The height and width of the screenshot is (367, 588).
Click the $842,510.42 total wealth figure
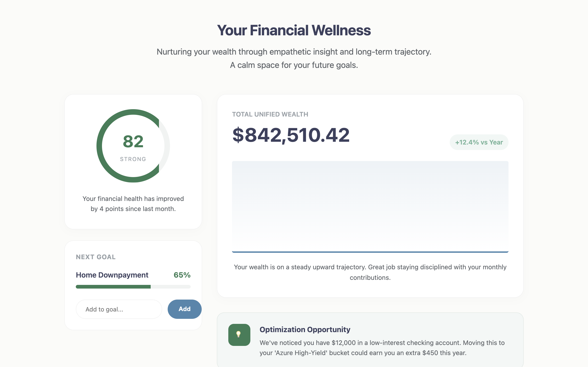(x=291, y=135)
